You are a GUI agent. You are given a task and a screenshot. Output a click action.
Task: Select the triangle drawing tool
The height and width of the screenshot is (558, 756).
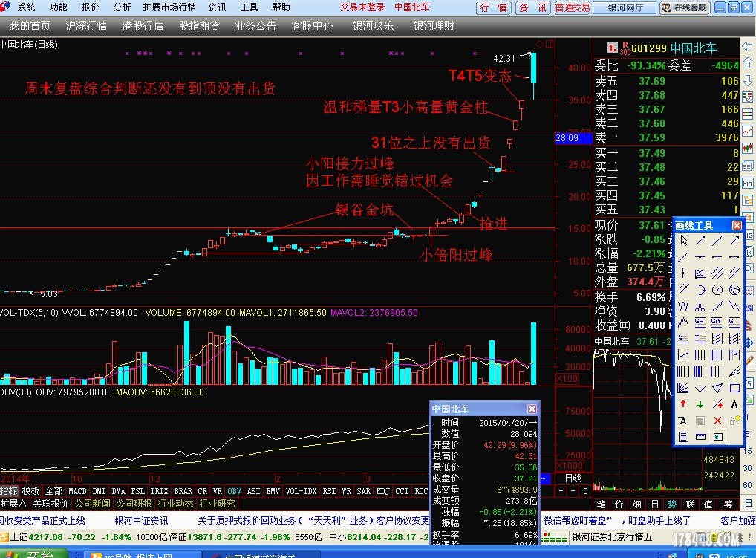click(x=717, y=388)
